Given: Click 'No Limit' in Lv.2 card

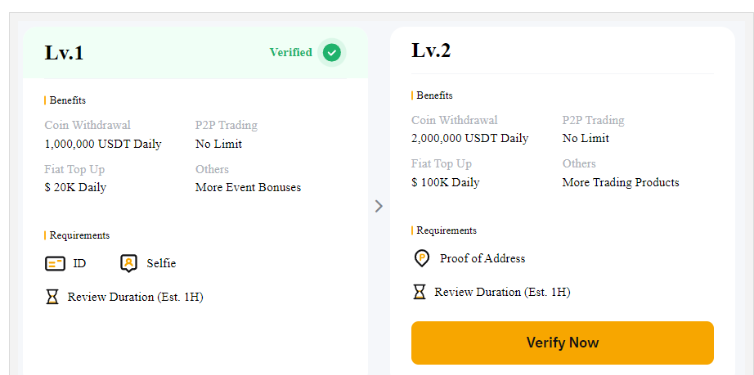Looking at the screenshot, I should click(x=586, y=138).
